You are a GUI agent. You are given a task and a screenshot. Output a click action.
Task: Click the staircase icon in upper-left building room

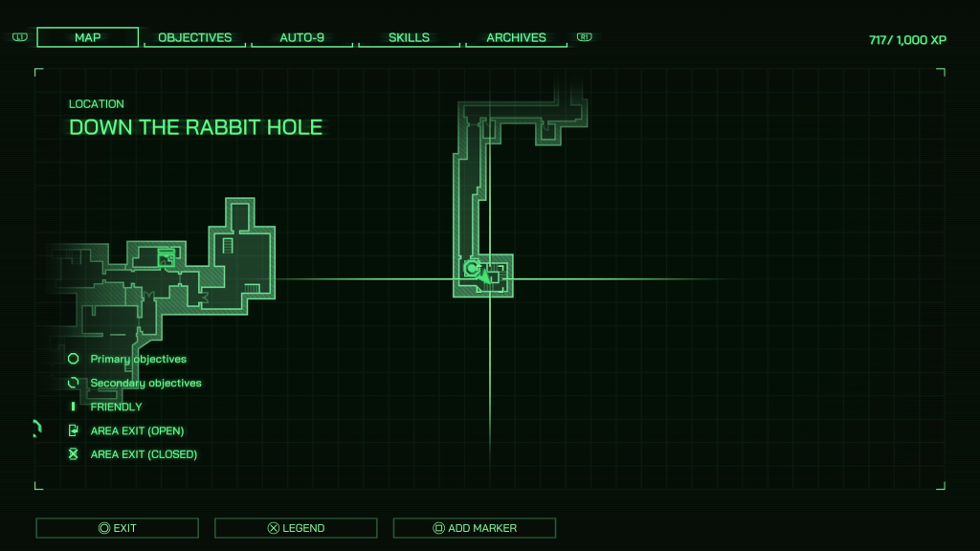(x=228, y=246)
